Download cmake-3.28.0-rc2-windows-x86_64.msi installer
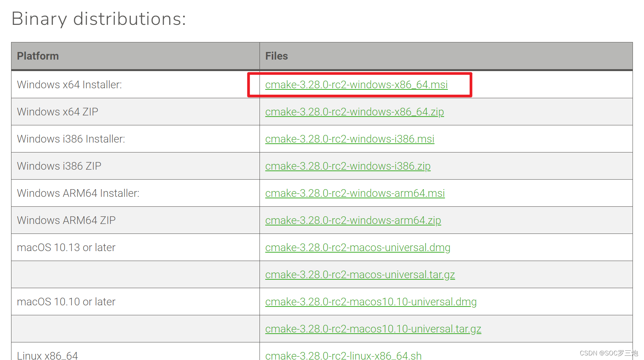Image resolution: width=644 pixels, height=360 pixels. 356,85
